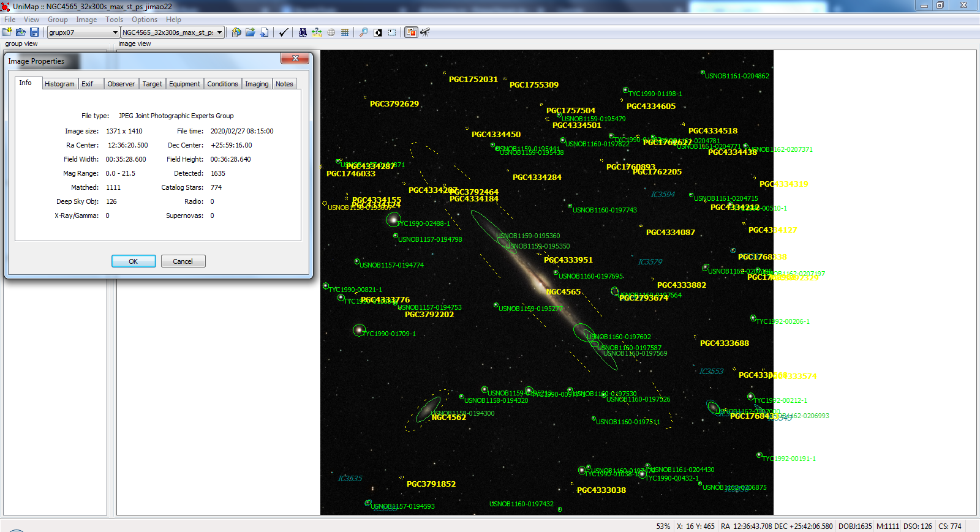This screenshot has height=532, width=980.
Task: Click the Cancel button in dialog
Action: (x=183, y=261)
